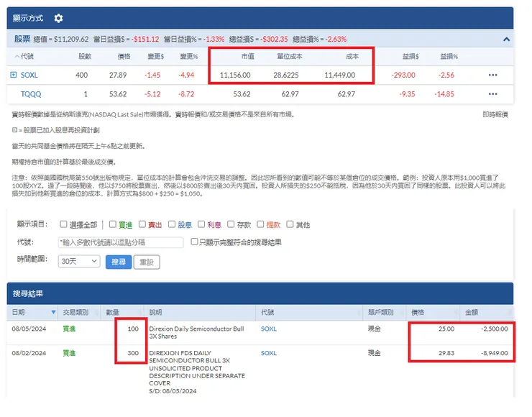Select the 08/02/2024 date cell

coord(29,353)
